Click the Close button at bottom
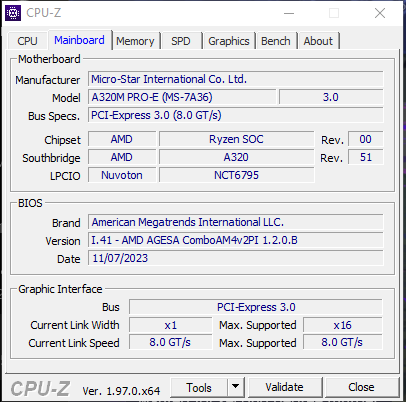This screenshot has width=406, height=402. click(x=361, y=387)
